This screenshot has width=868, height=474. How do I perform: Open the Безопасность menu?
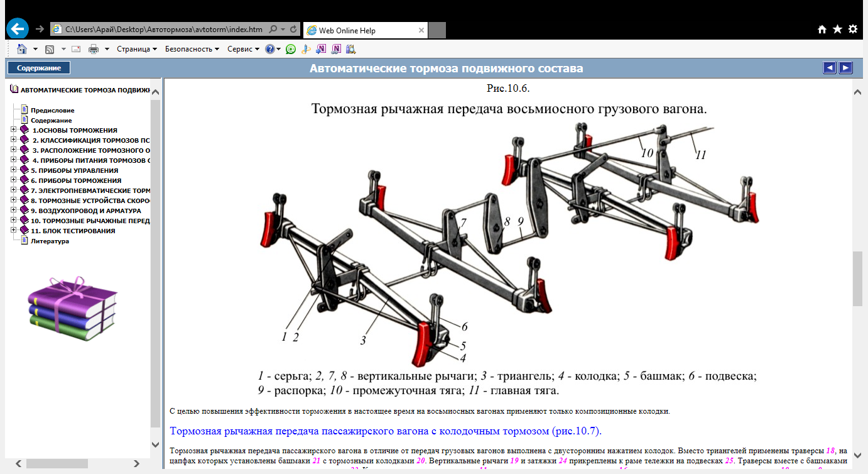pyautogui.click(x=192, y=48)
